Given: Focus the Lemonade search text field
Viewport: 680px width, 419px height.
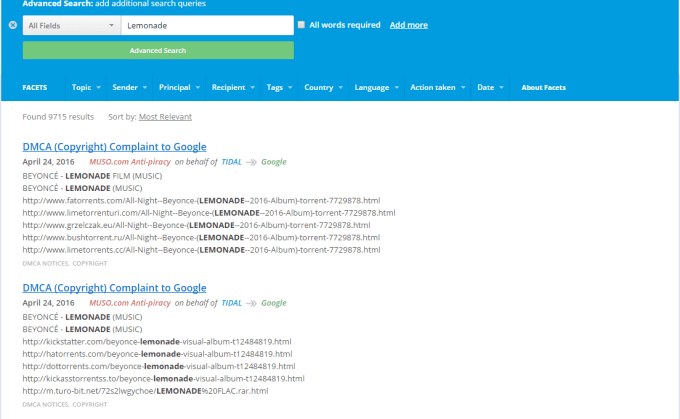Looking at the screenshot, I should point(207,25).
